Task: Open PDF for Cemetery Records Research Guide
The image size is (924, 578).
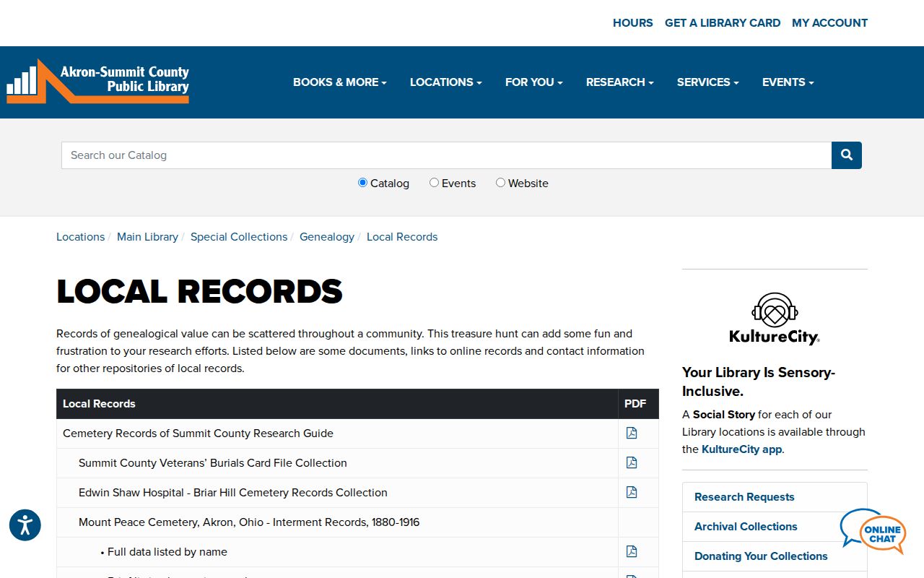Action: coord(632,433)
